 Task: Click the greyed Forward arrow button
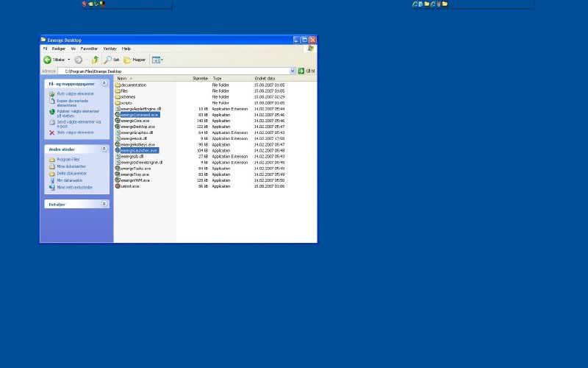click(78, 60)
